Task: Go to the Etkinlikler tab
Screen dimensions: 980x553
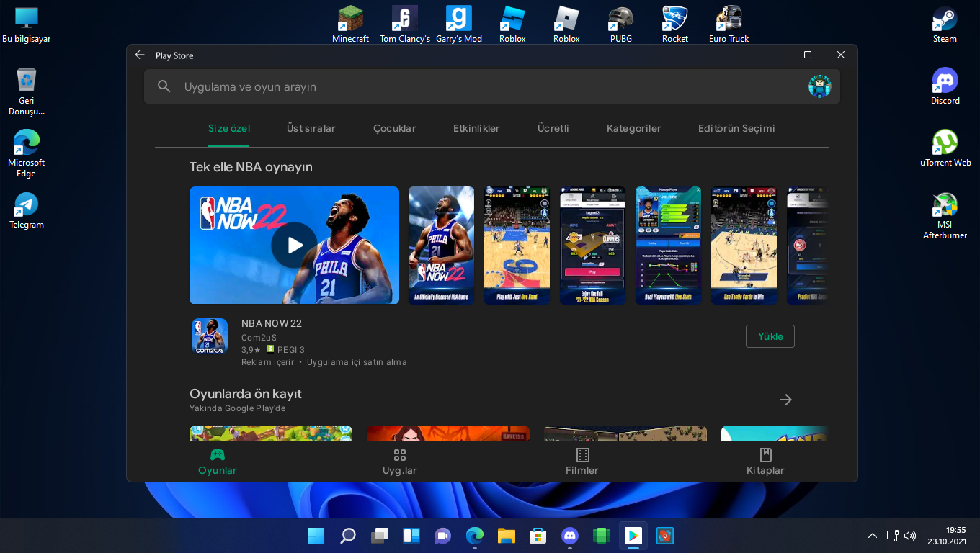Action: point(476,128)
